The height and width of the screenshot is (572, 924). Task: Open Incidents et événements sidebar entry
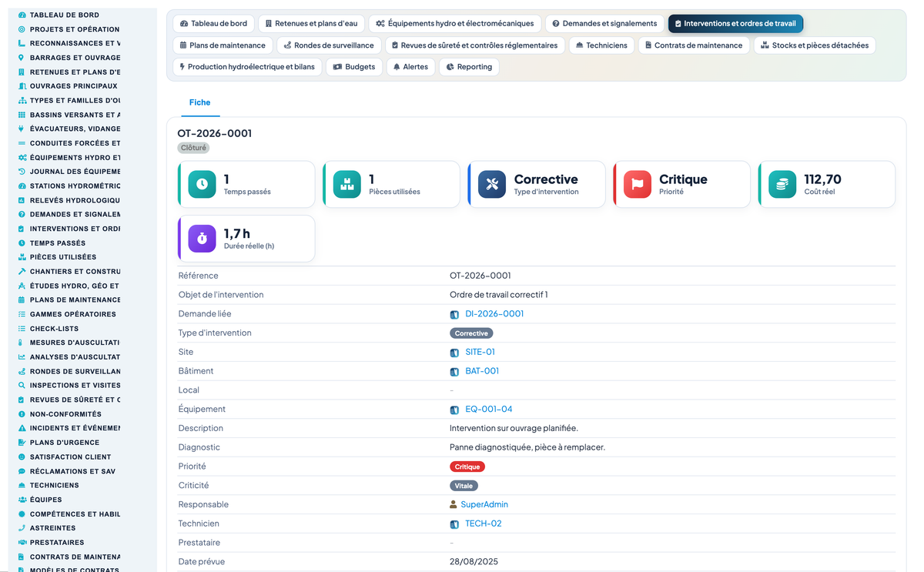(x=69, y=428)
